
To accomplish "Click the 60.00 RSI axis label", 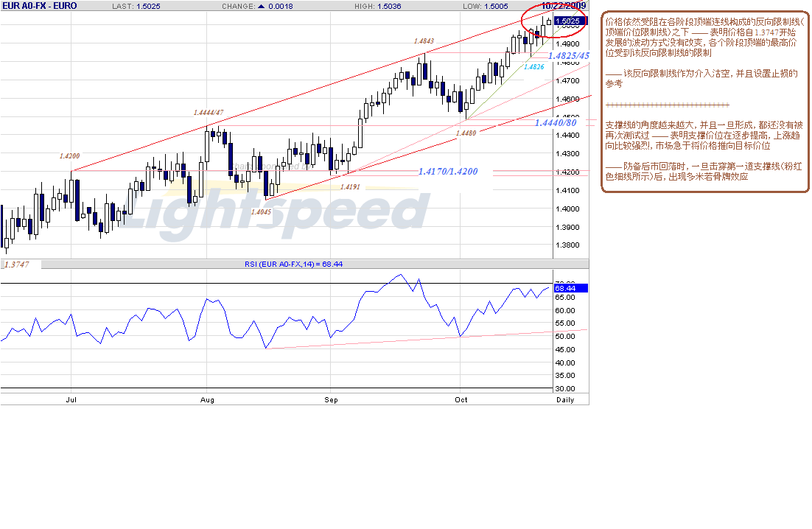I will [565, 311].
